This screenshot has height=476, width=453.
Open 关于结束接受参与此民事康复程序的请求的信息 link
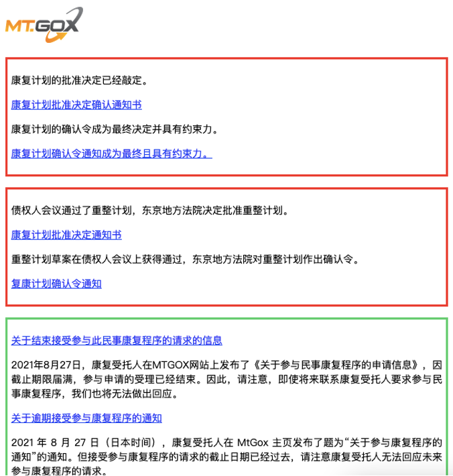[x=117, y=341]
